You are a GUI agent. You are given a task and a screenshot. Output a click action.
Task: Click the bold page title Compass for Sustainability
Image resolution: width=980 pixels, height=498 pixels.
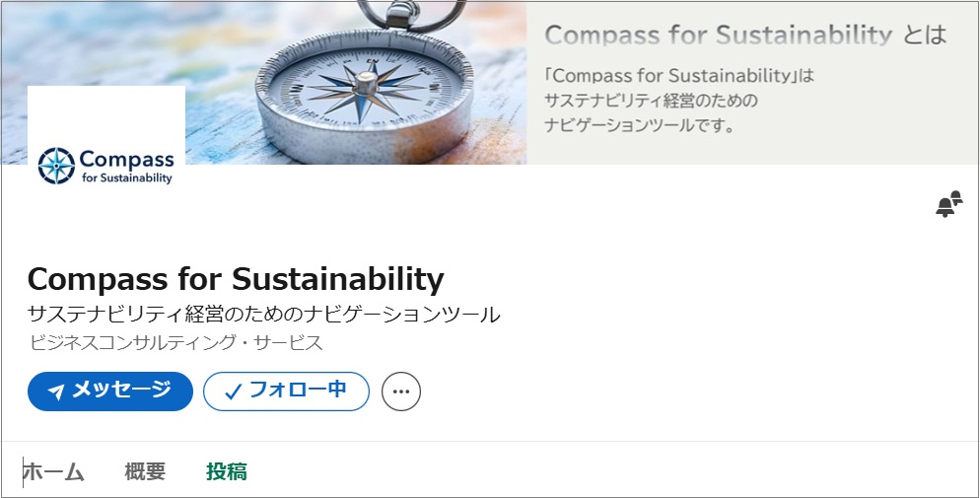tap(236, 278)
